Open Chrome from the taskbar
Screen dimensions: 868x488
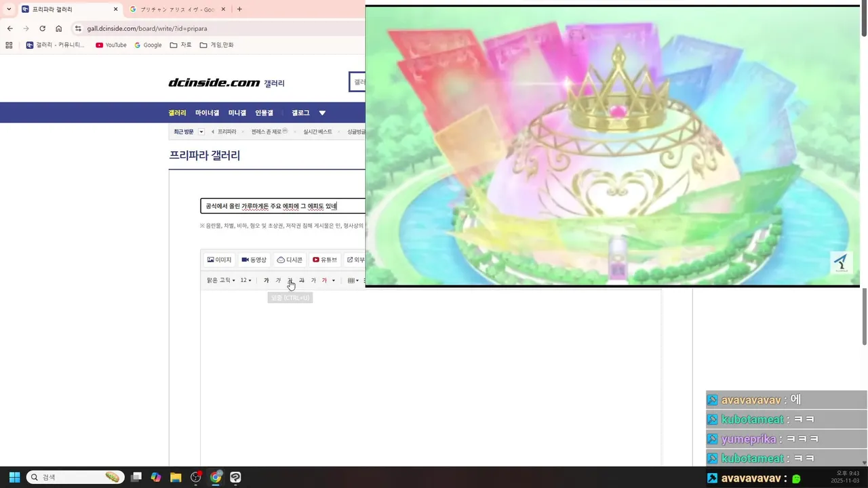216,477
